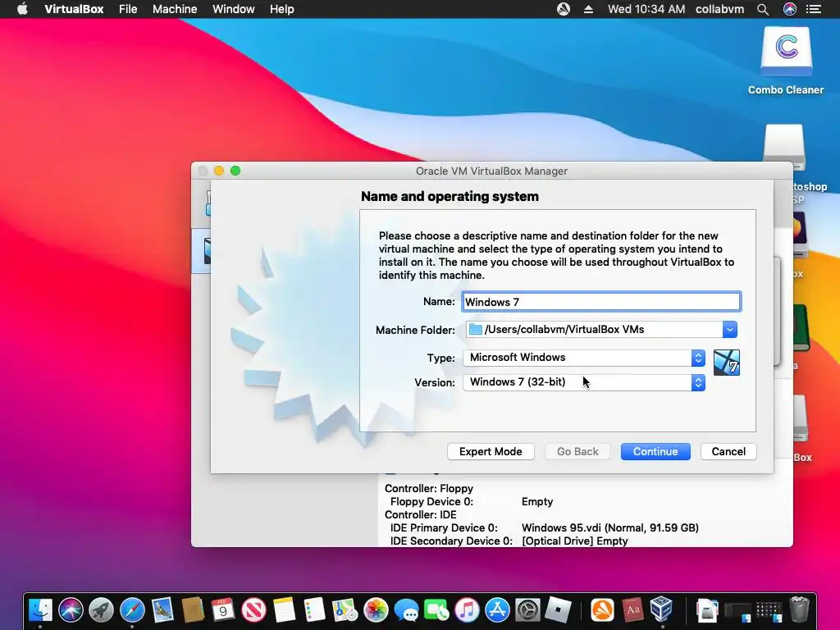The height and width of the screenshot is (630, 840).
Task: Open Launchpad rocket icon in dock
Action: pos(101,609)
